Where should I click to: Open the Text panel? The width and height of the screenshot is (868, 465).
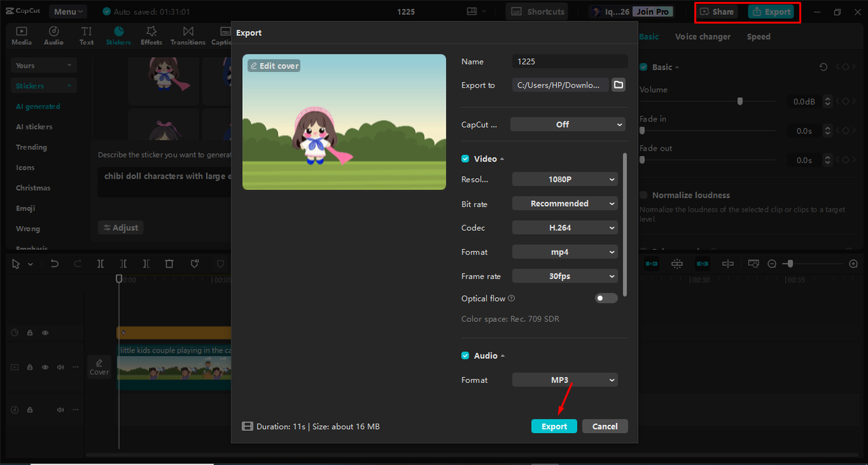(87, 36)
